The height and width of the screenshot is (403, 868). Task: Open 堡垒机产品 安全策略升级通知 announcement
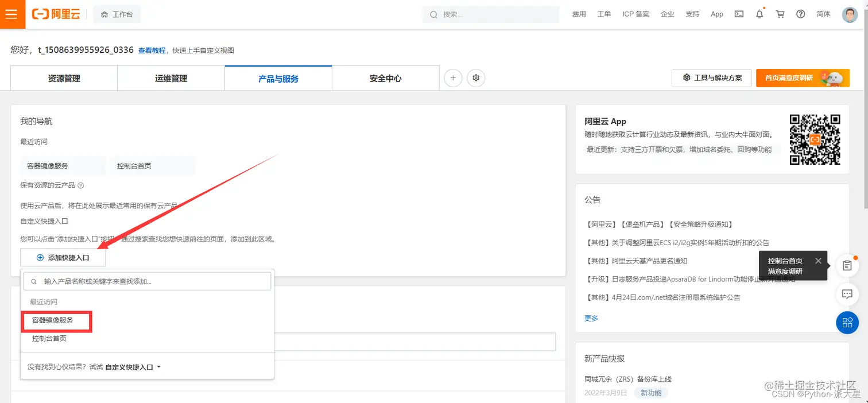658,224
